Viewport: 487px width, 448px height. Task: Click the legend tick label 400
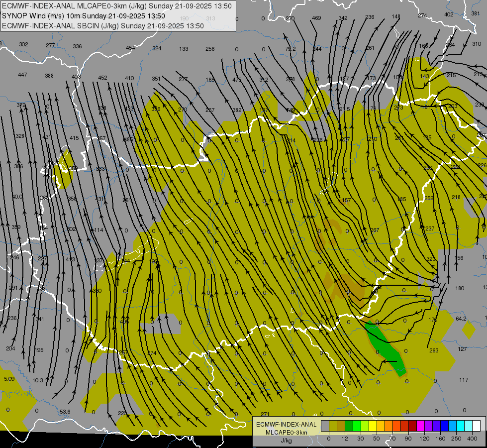[472, 439]
